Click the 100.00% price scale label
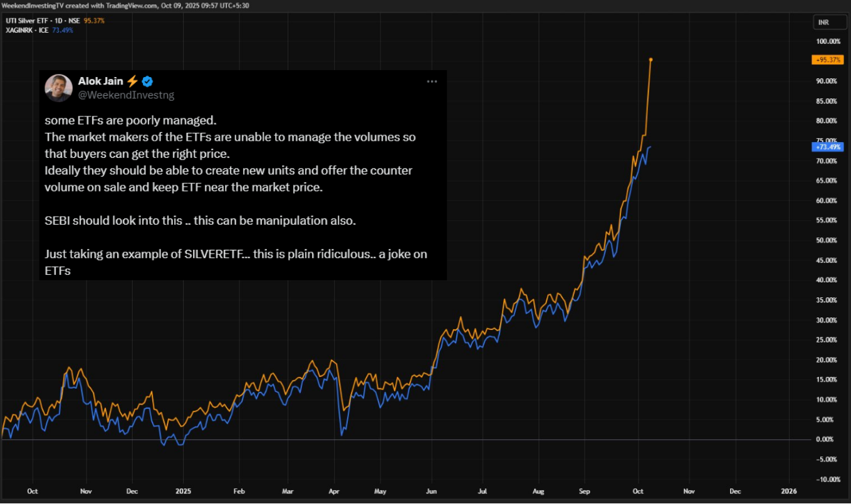 pyautogui.click(x=827, y=41)
